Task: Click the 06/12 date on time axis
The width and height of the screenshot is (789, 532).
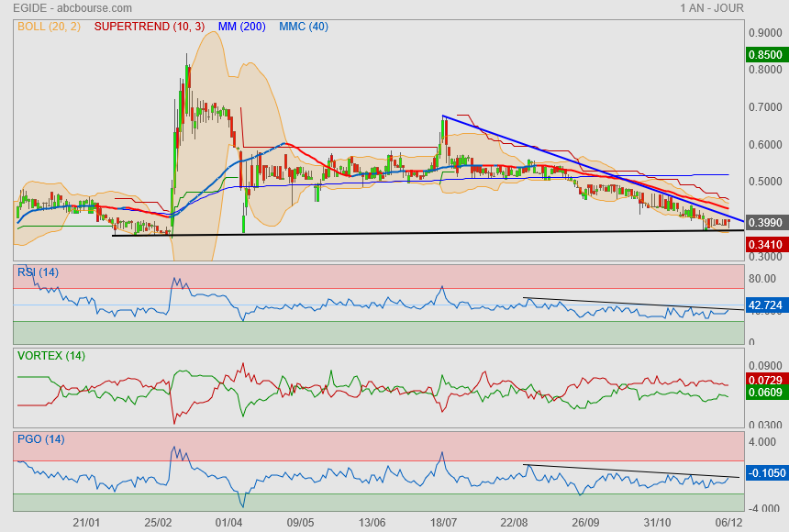Action: [x=728, y=522]
